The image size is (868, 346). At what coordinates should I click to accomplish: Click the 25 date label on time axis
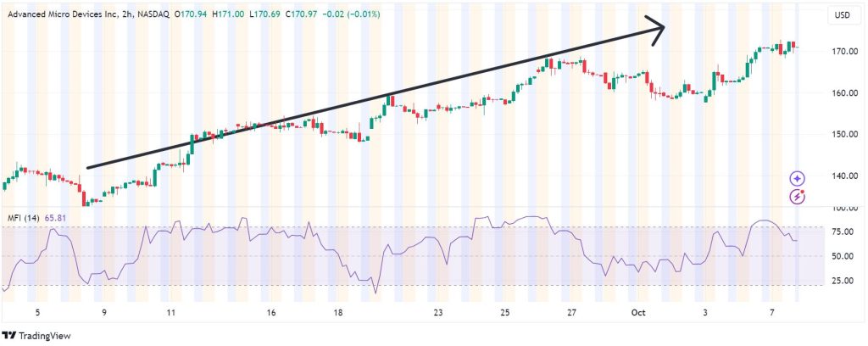[x=505, y=313]
